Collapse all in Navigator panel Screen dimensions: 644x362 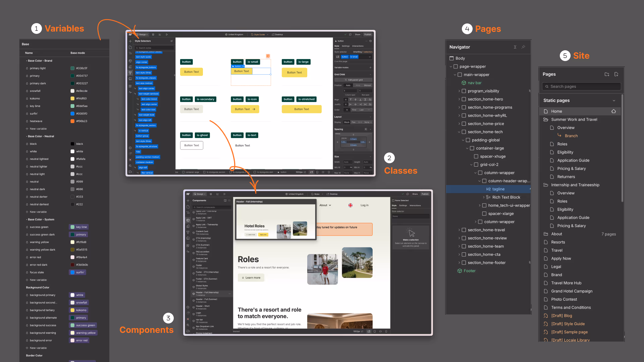coord(515,47)
